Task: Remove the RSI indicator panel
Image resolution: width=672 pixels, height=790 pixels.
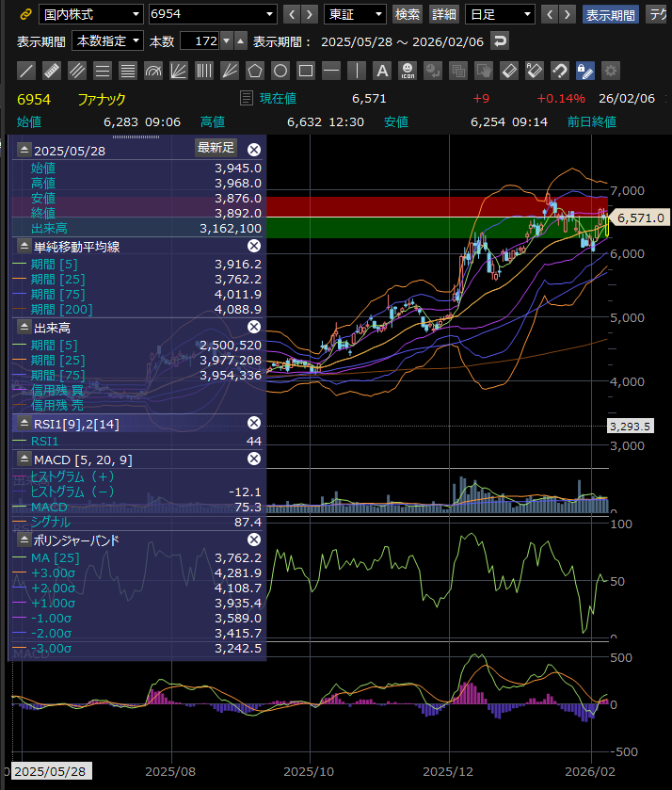Action: pos(253,424)
